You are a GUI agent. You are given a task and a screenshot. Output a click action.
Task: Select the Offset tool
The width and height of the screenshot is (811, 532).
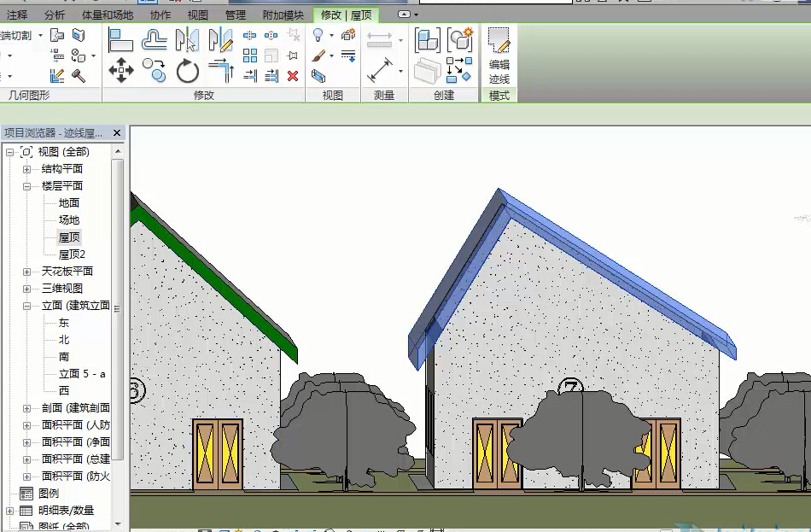155,40
